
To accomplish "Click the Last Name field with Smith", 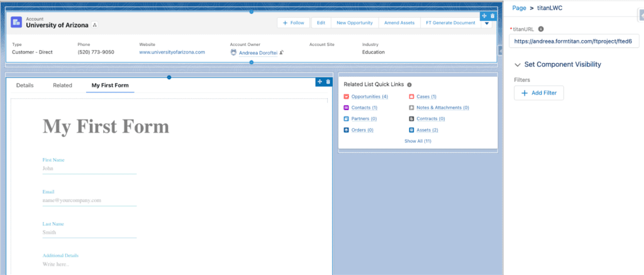I will (89, 233).
